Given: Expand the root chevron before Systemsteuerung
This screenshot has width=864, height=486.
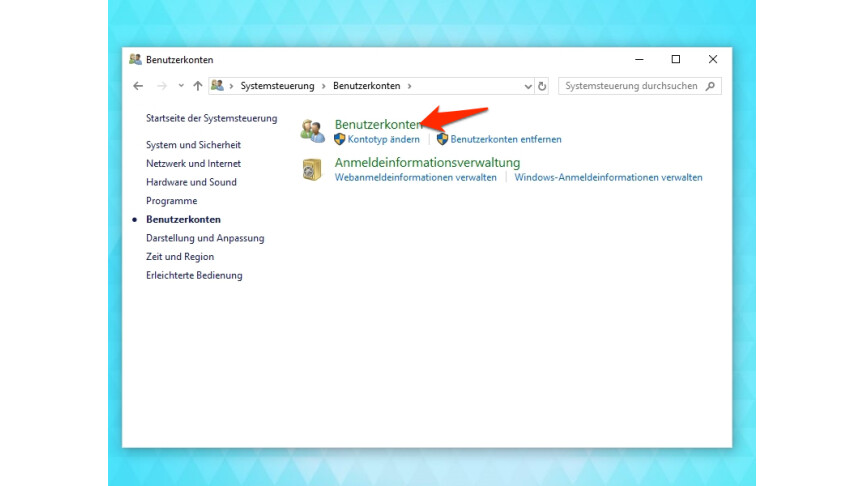Looking at the screenshot, I should pyautogui.click(x=231, y=86).
